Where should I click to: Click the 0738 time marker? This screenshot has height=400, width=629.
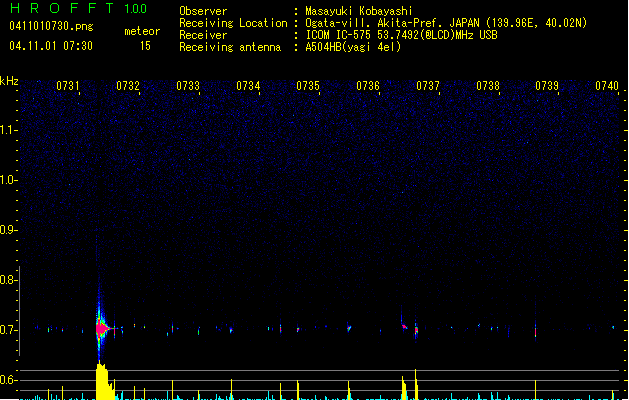coord(488,86)
